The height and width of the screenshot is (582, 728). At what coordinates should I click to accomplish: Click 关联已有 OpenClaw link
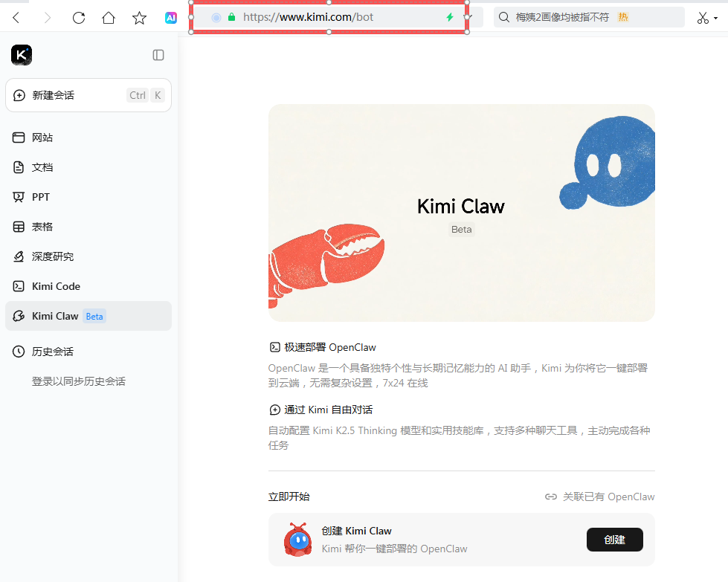599,497
